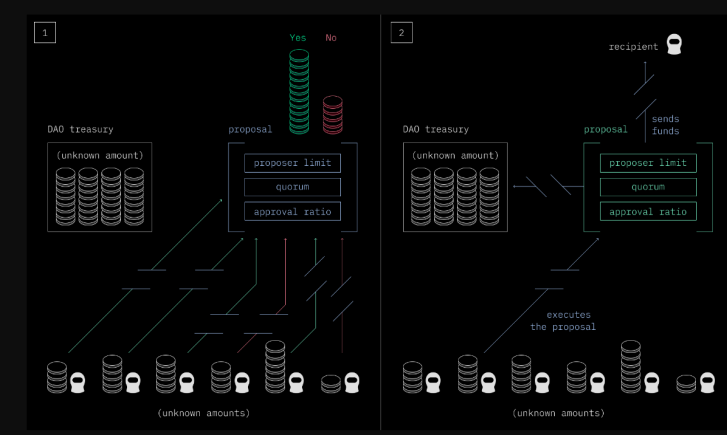This screenshot has height=435, width=727.
Task: Click the red "No" label
Action: tap(331, 38)
